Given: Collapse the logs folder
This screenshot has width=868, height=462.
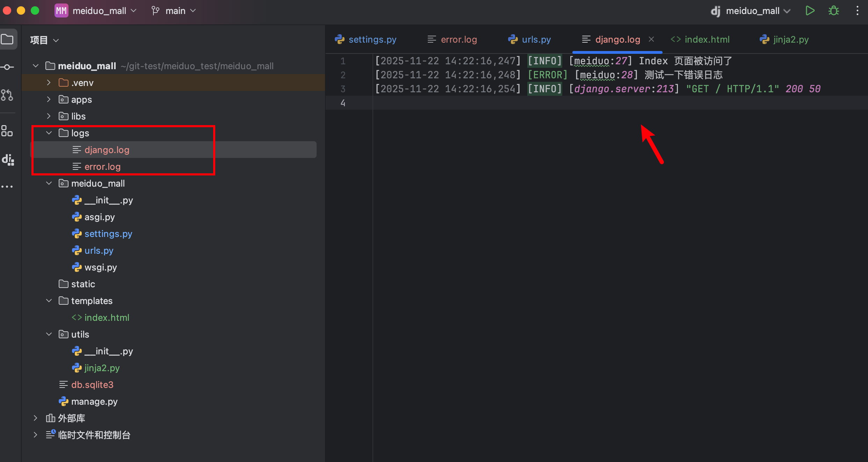Looking at the screenshot, I should click(x=49, y=133).
